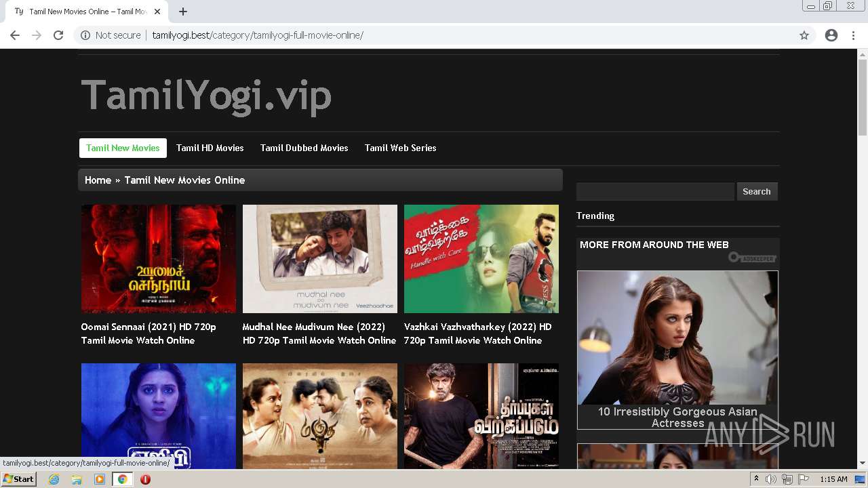The image size is (868, 488).
Task: Open Windows Explorer from the taskbar
Action: [x=77, y=479]
